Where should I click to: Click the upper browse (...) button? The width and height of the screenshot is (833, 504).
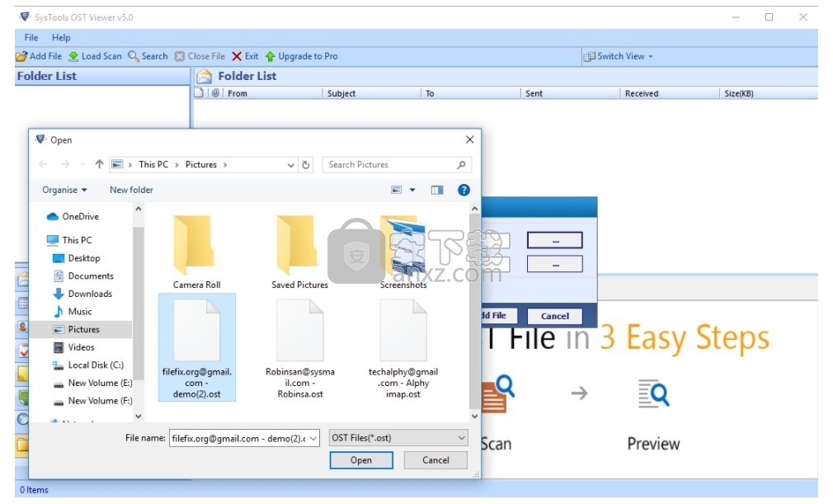tap(554, 241)
